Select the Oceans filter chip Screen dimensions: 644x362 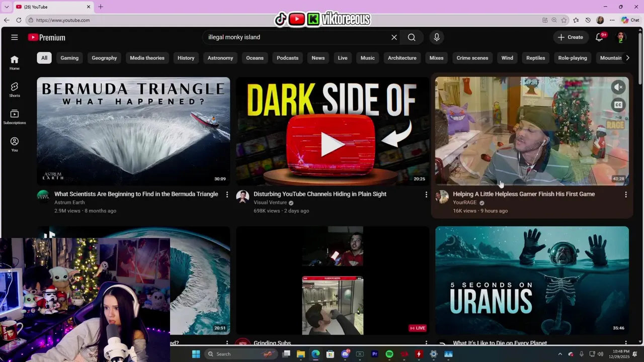[255, 58]
